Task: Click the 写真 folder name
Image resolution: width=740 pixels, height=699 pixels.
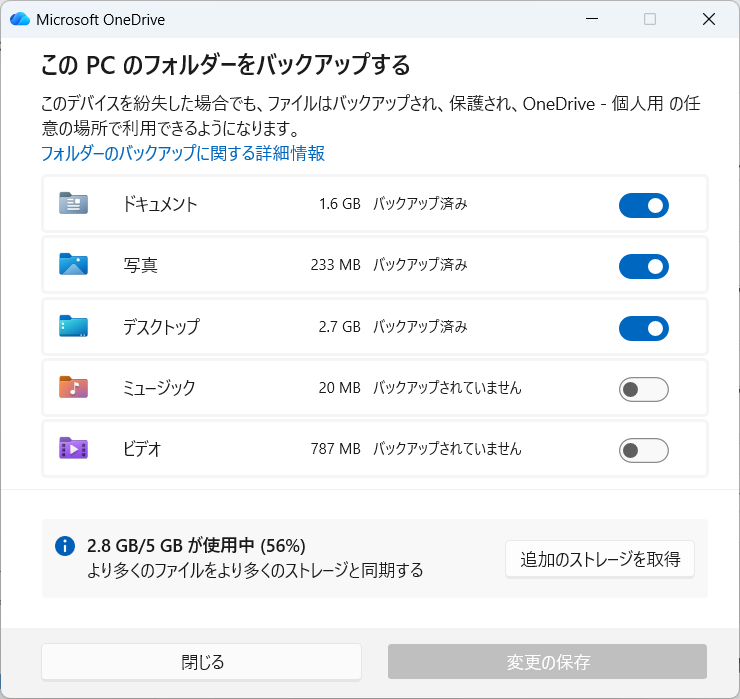Action: (141, 265)
